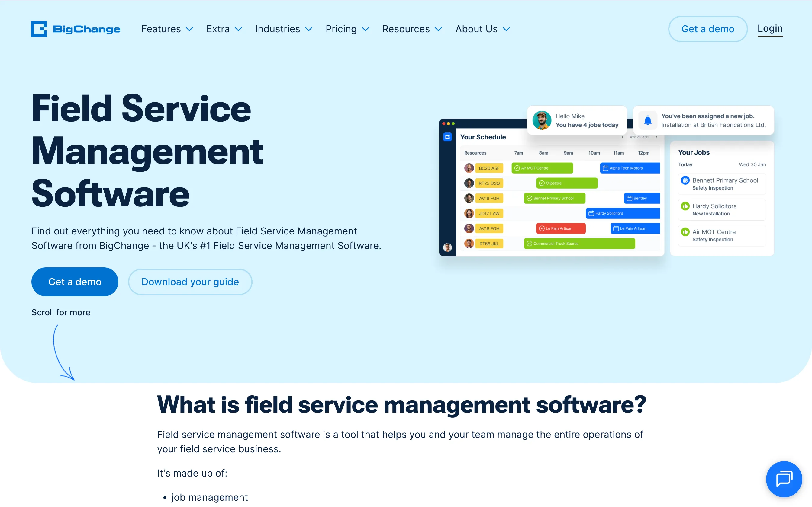Screen dimensions: 812x507
Task: Click header Get a demo button
Action: (x=708, y=29)
